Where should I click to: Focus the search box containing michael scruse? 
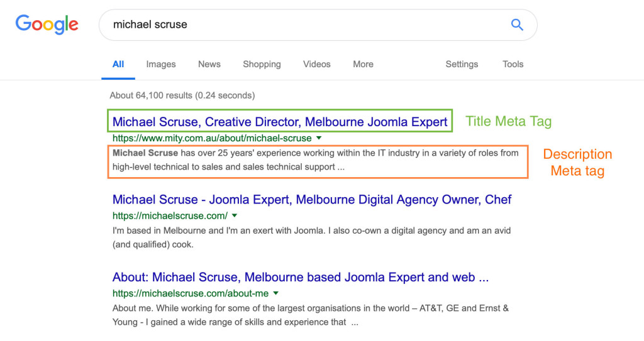tap(302, 25)
